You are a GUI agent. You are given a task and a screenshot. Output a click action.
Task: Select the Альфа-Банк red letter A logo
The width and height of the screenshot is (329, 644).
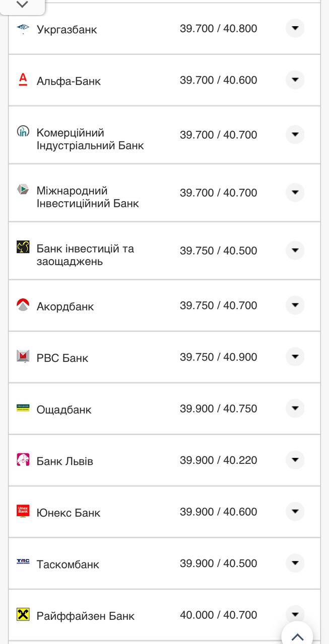(22, 79)
